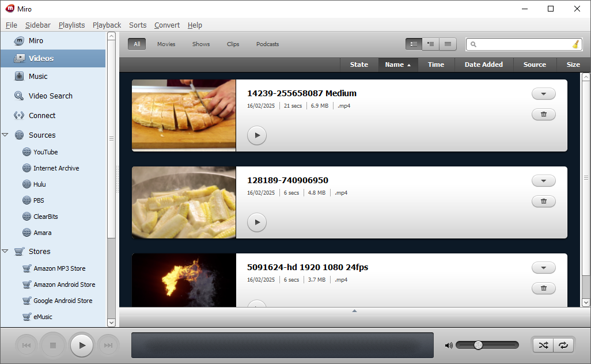Open the Connect panel
This screenshot has width=591, height=364.
click(x=41, y=115)
